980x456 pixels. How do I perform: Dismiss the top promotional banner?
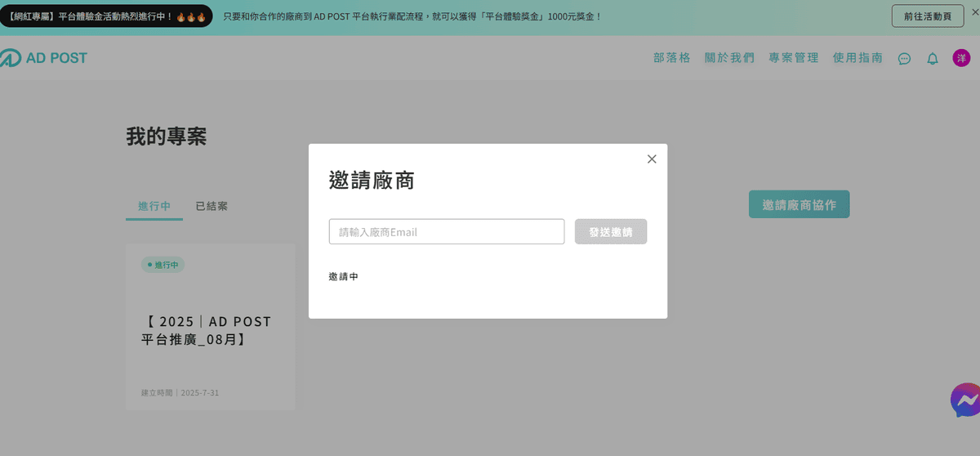coord(973,12)
